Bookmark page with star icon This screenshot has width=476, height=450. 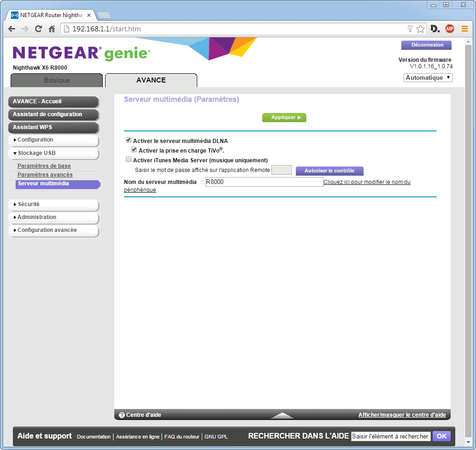(x=420, y=29)
